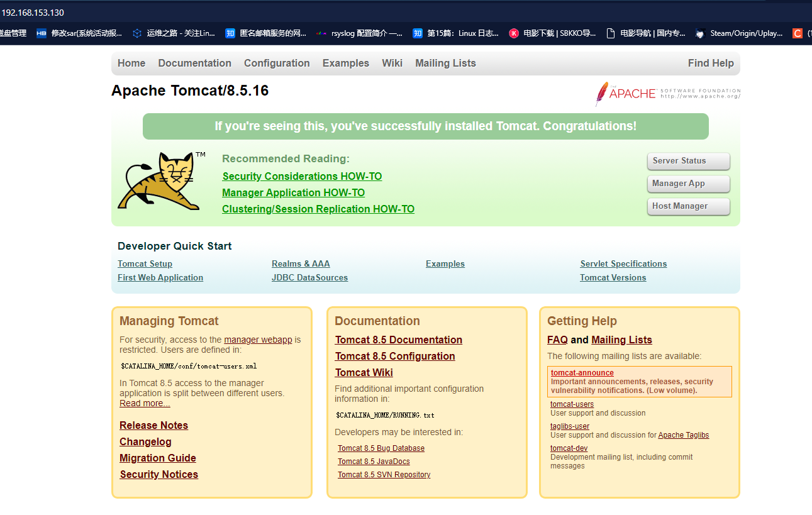Open Tomcat 8.5 Configuration link

395,357
